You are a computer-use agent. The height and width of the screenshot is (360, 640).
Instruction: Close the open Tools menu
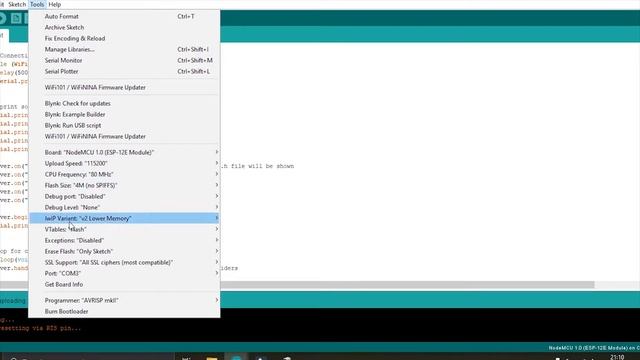point(37,4)
